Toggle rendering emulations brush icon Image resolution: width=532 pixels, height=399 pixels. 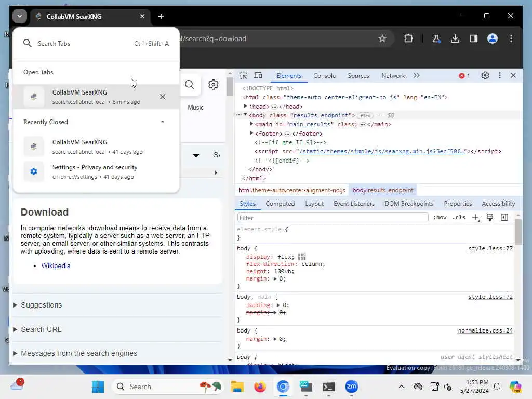[x=490, y=218]
